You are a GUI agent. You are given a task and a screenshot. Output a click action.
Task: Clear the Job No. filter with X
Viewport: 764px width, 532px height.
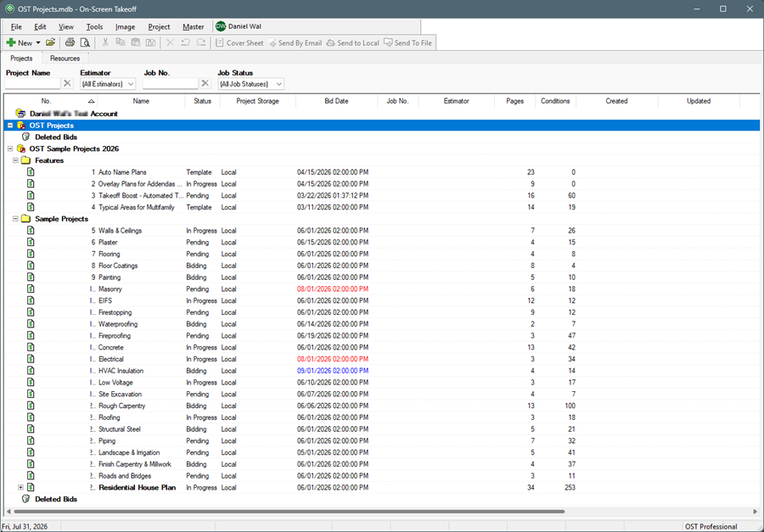pos(205,83)
